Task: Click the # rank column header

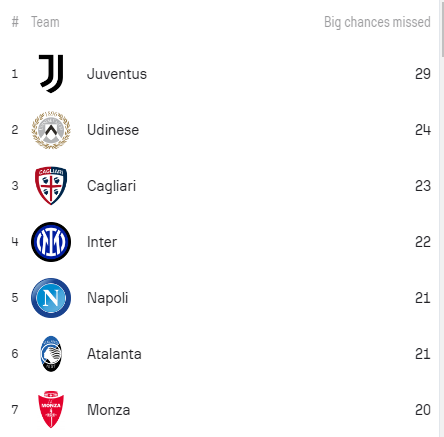Action: click(15, 22)
